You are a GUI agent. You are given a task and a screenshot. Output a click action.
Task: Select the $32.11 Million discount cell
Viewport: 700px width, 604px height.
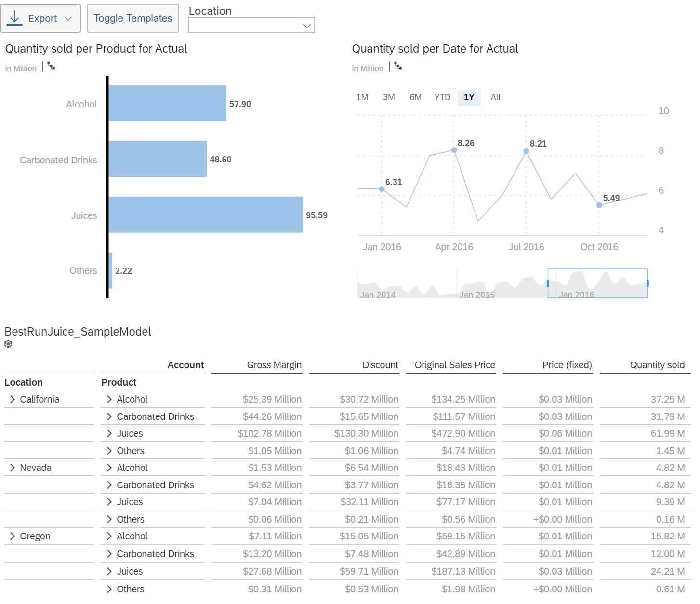click(x=369, y=502)
